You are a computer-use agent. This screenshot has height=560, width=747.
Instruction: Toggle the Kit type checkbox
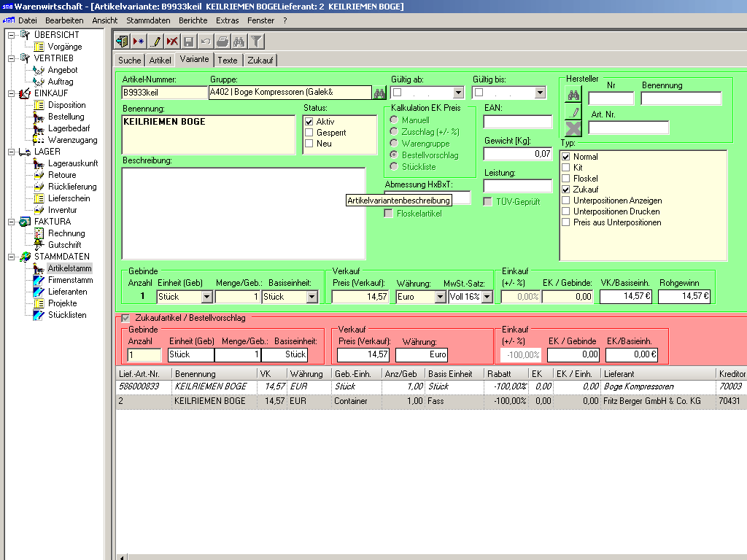tap(565, 168)
